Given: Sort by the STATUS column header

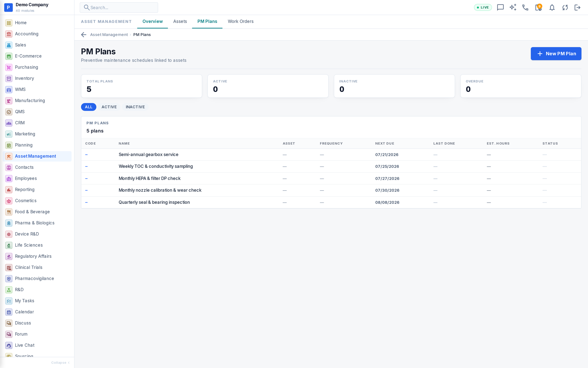Looking at the screenshot, I should (x=550, y=144).
